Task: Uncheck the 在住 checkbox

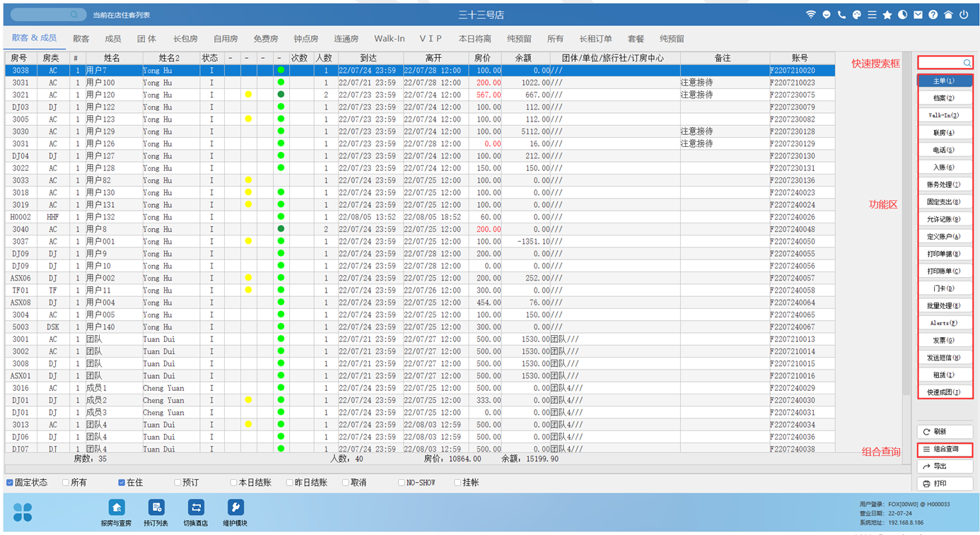Action: (122, 483)
